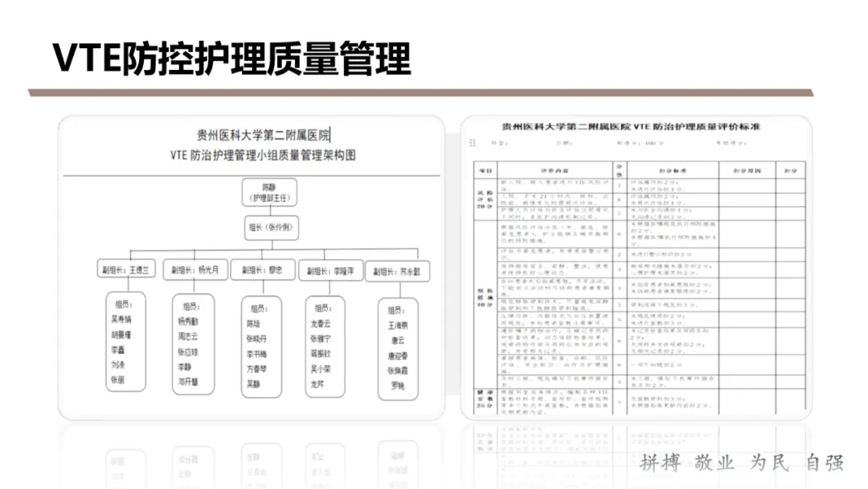
Task: Click the 副组长：廖忠 box
Action: click(x=262, y=269)
